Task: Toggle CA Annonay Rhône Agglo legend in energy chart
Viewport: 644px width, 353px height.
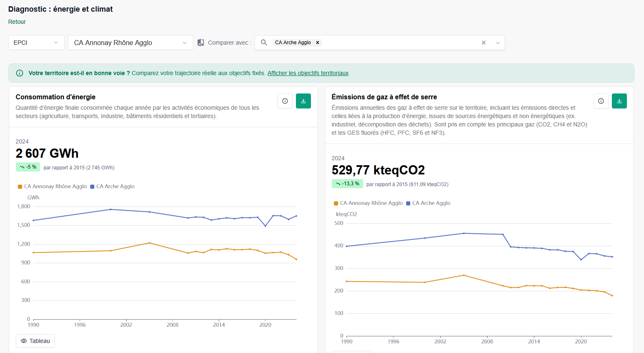Action: pos(52,187)
